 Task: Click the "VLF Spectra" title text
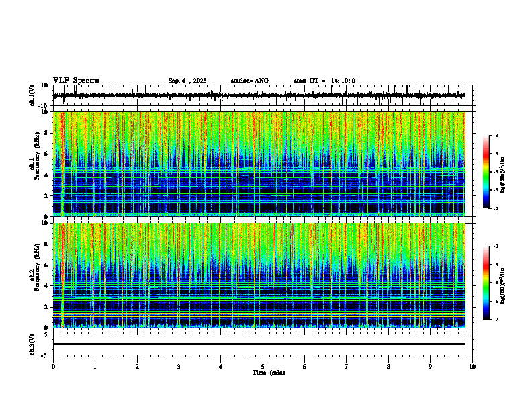coord(76,81)
